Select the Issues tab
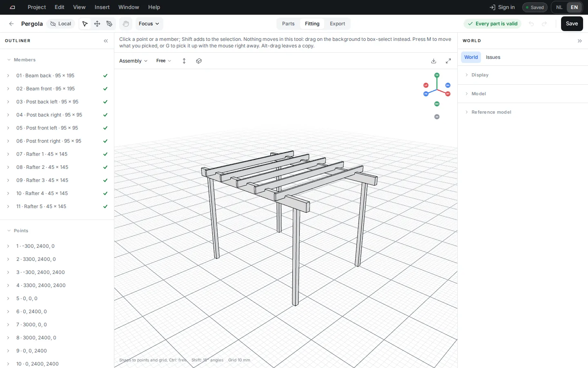Viewport: 588px width, 368px height. click(x=493, y=57)
